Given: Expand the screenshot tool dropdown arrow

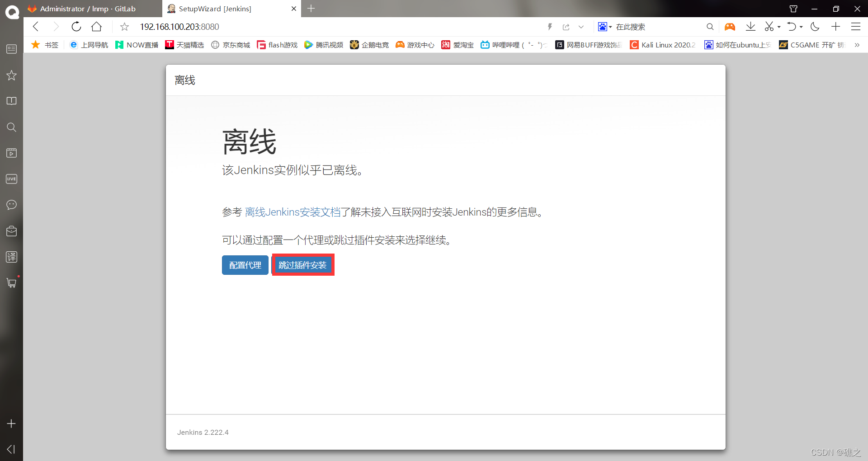Looking at the screenshot, I should pyautogui.click(x=779, y=27).
